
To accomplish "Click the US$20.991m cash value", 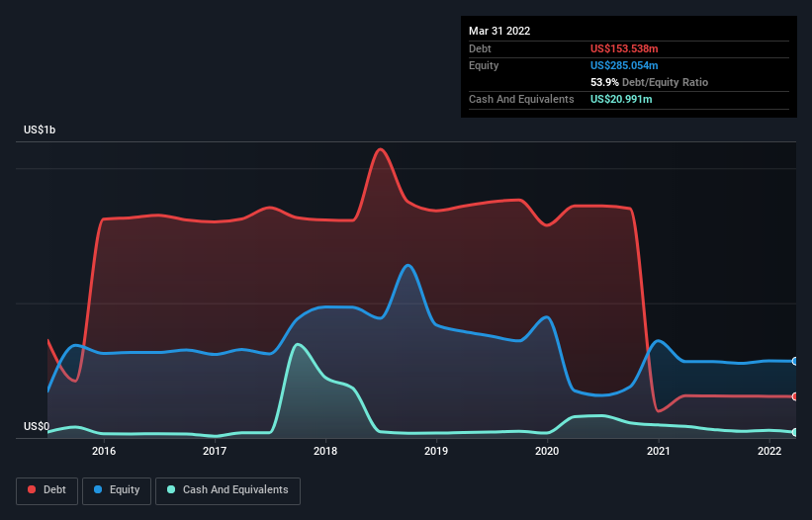I will point(621,99).
